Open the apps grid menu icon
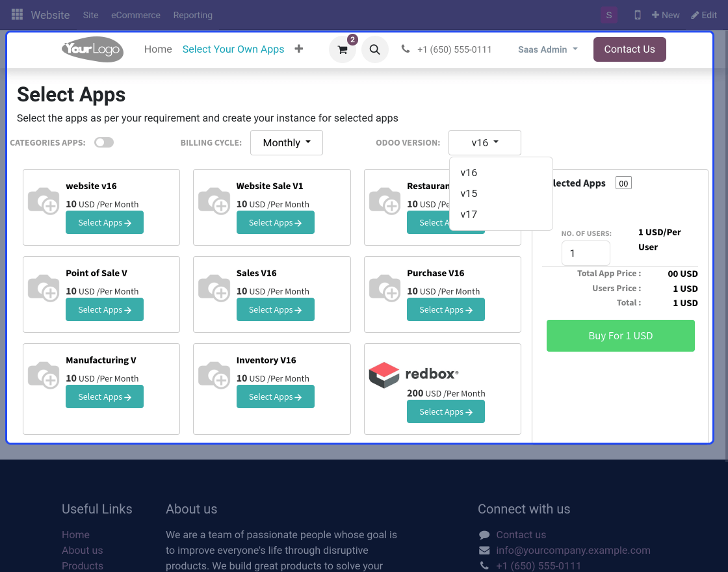Screen dimensions: 728x572 pos(17,15)
